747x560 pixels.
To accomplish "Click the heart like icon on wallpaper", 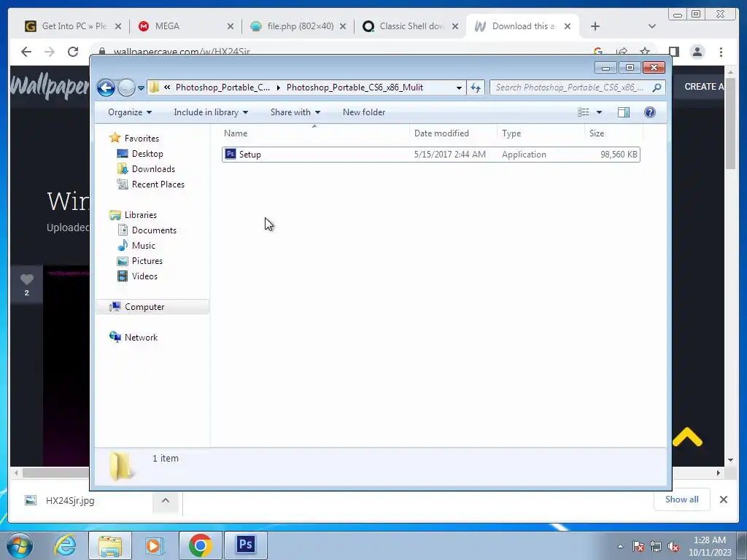I will coord(27,279).
